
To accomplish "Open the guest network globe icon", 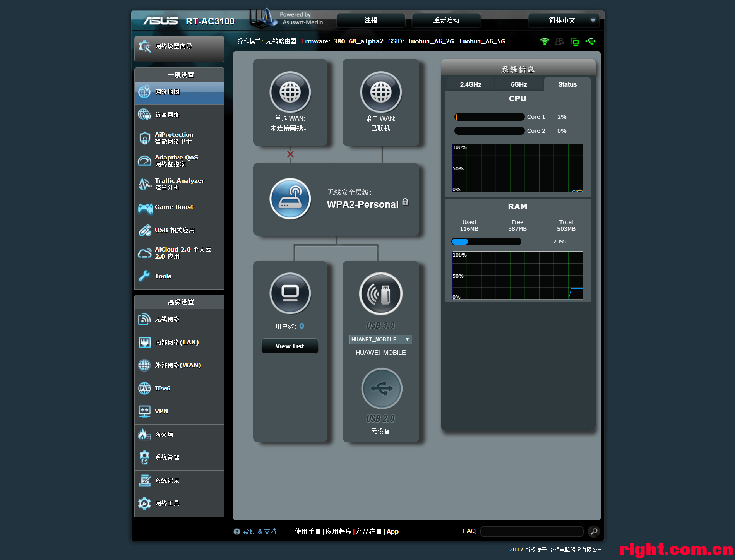I will coord(145,115).
